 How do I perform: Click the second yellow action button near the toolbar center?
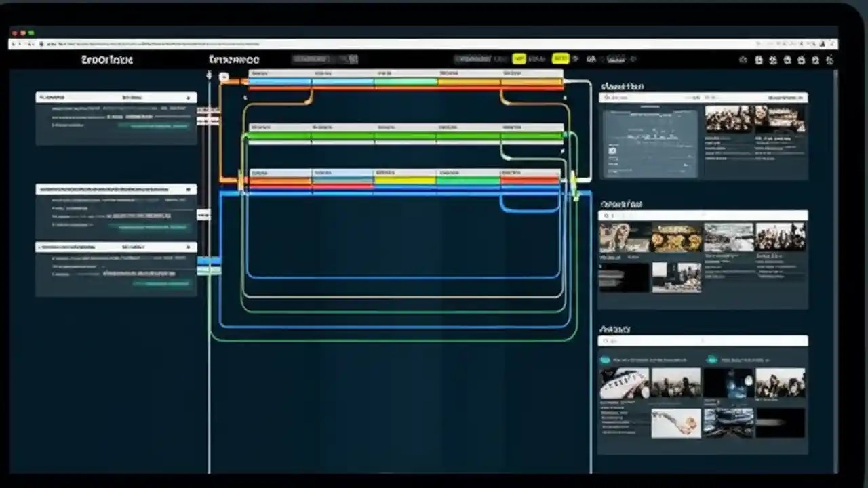tap(560, 59)
